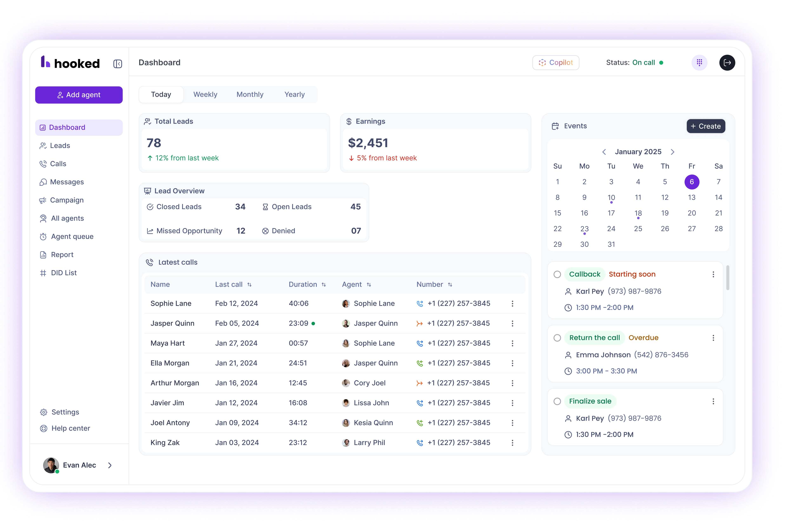
Task: Open the three-dot menu on Sophie Lane's call row
Action: click(513, 303)
